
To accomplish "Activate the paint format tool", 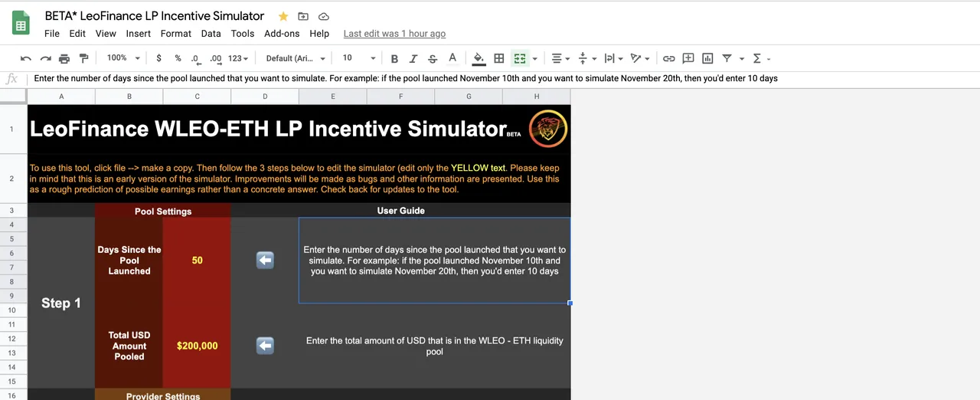I will 84,58.
